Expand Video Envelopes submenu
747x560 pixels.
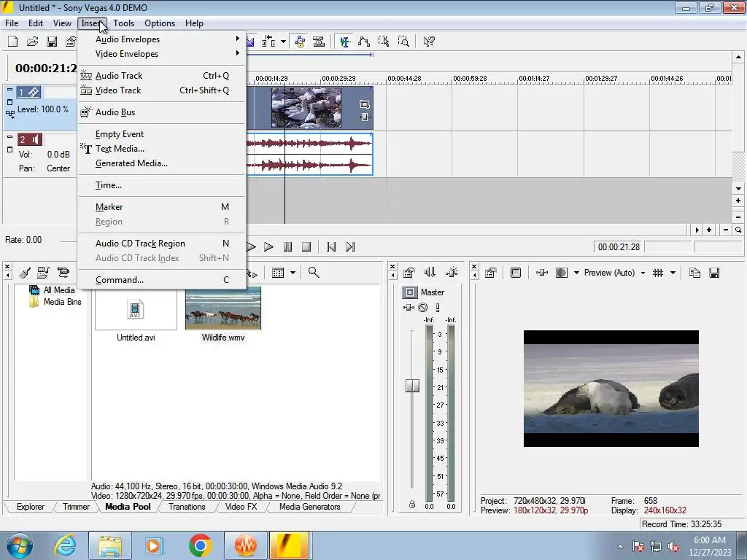162,54
